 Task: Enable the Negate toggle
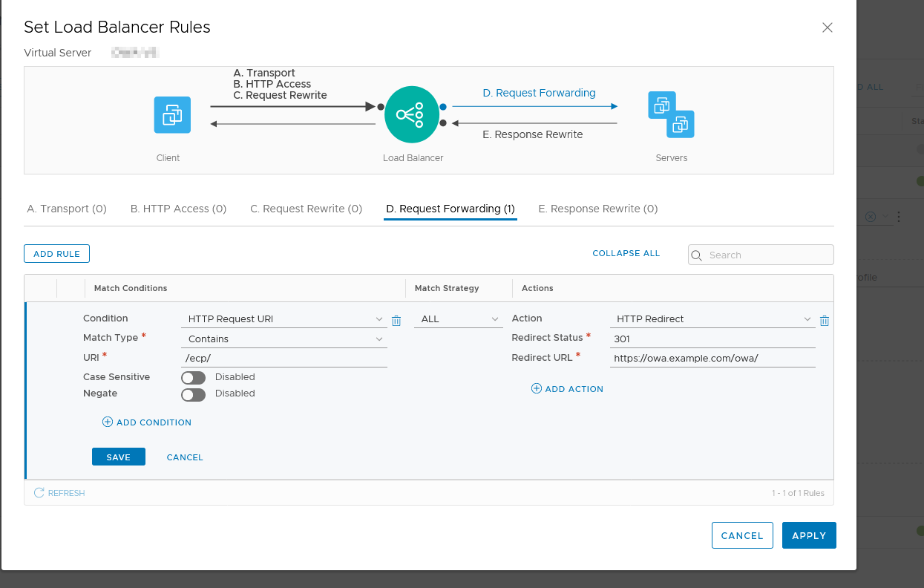(193, 394)
